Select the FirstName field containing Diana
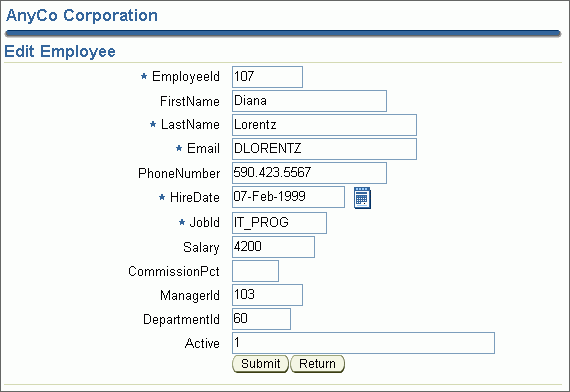 (x=309, y=101)
